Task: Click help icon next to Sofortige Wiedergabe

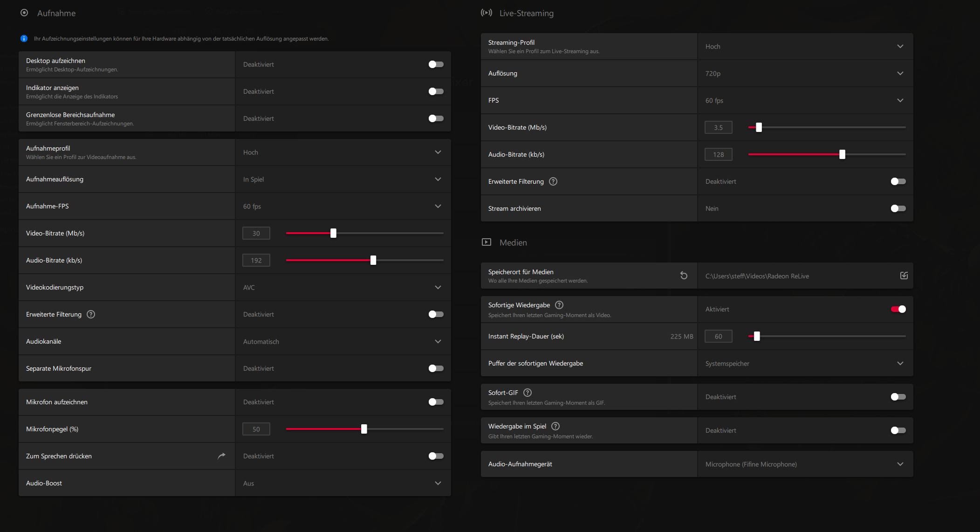Action: pyautogui.click(x=559, y=305)
